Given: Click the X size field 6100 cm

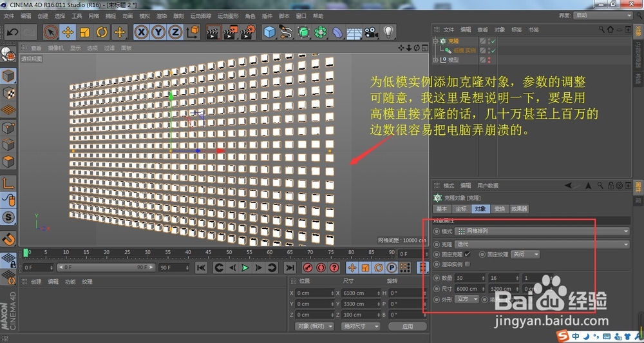Looking at the screenshot, I should pos(361,293).
